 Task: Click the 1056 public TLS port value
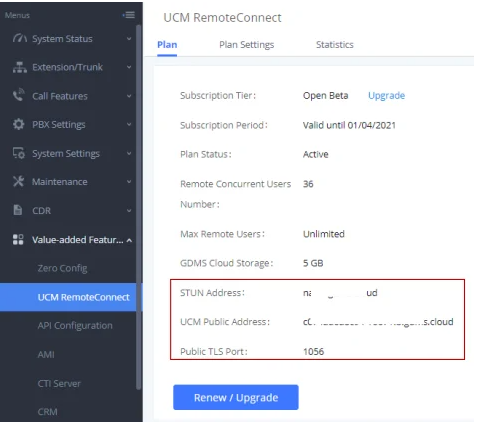313,352
